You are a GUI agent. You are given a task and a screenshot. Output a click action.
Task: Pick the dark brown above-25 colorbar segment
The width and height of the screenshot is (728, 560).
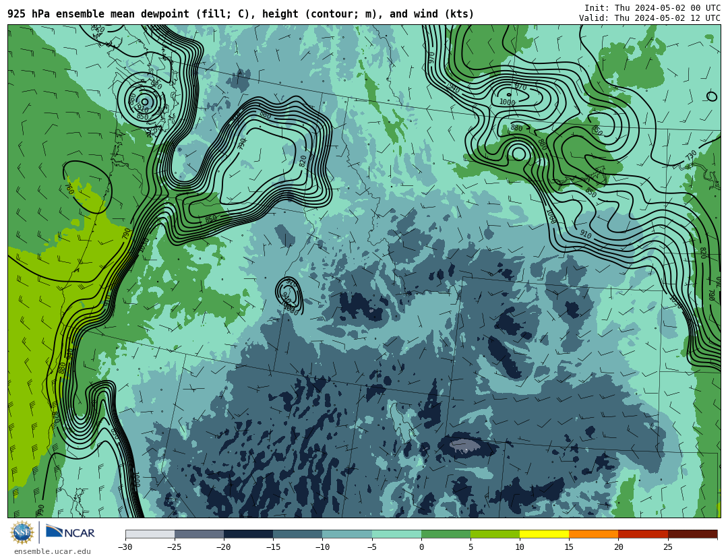pyautogui.click(x=692, y=534)
